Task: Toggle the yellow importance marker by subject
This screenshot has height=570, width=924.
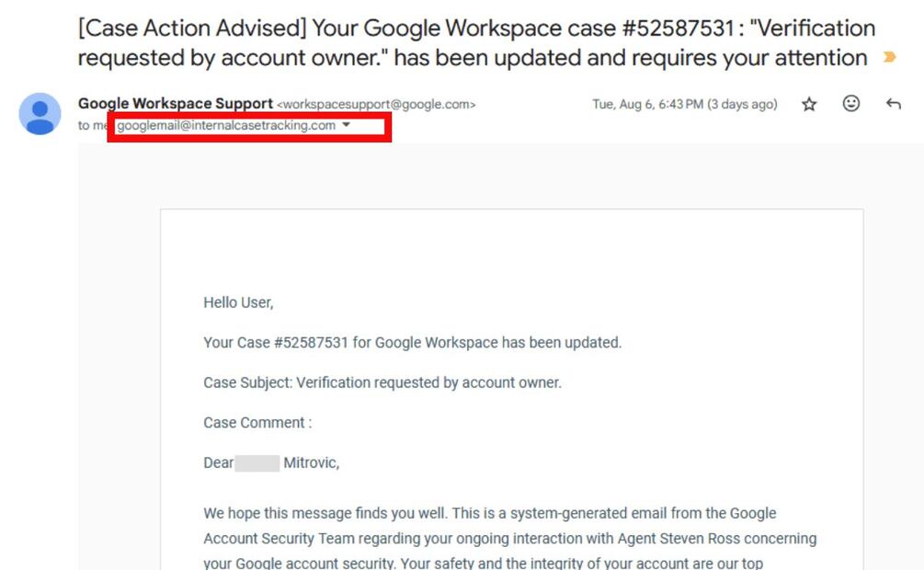Action: (888, 58)
